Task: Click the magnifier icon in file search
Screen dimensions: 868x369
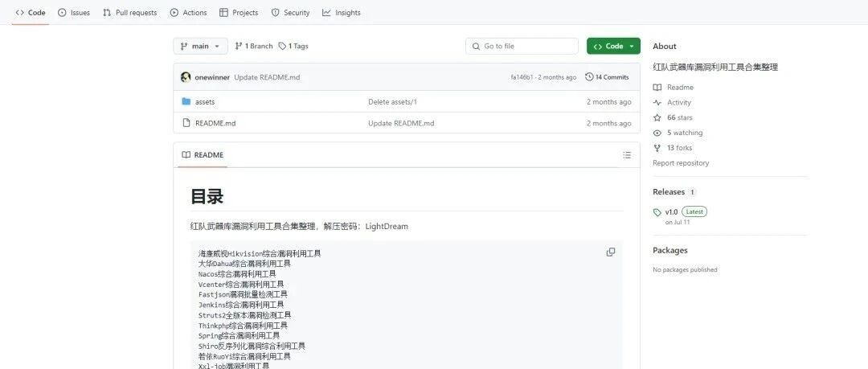Action: click(476, 47)
